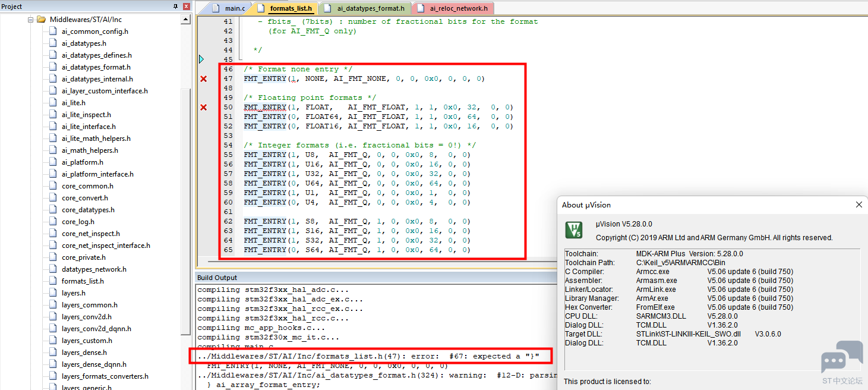Click the error marker on line 47
This screenshot has width=868, height=390.
(x=203, y=78)
